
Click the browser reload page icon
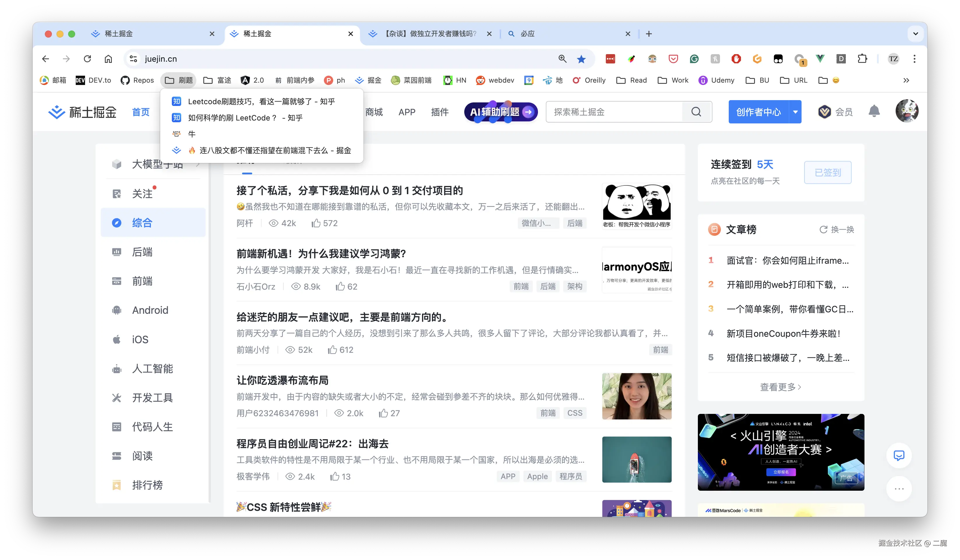(x=88, y=59)
